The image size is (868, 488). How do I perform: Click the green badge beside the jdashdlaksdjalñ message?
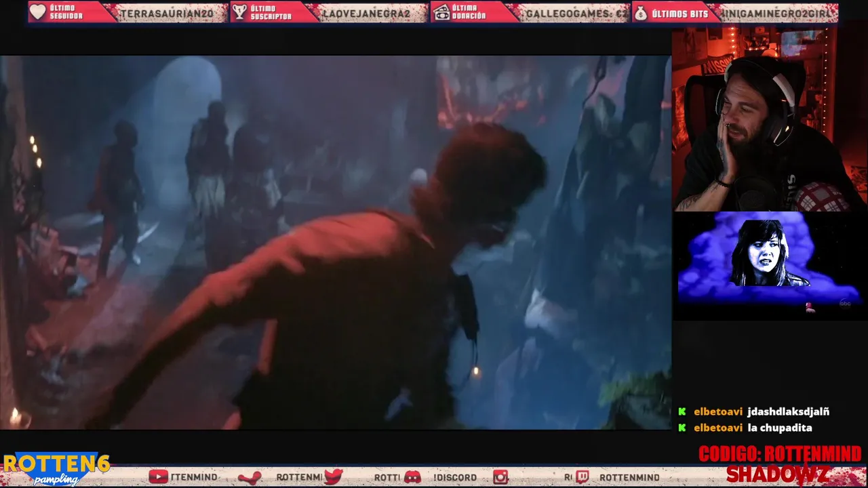(682, 411)
